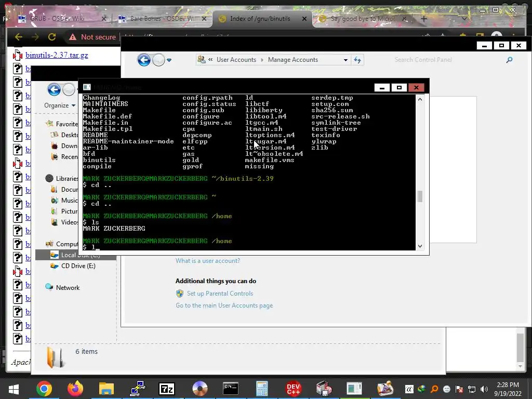
Task: Click Explorer window back arrow
Action: coord(54,90)
